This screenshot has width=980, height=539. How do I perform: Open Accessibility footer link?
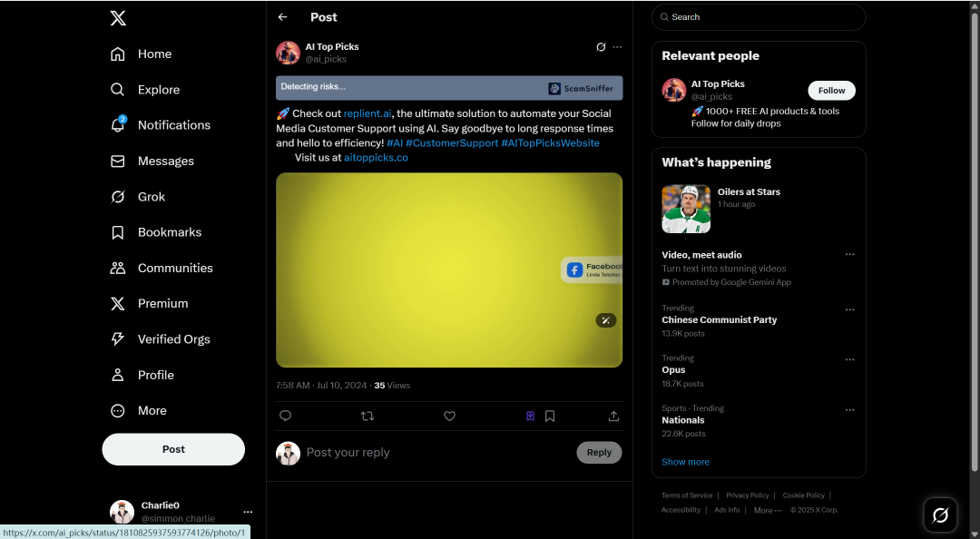click(681, 510)
